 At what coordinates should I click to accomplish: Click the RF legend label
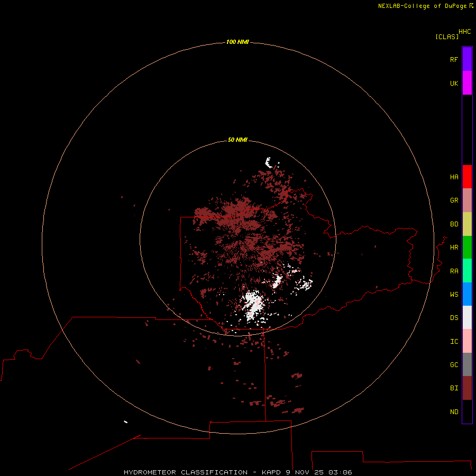click(454, 59)
